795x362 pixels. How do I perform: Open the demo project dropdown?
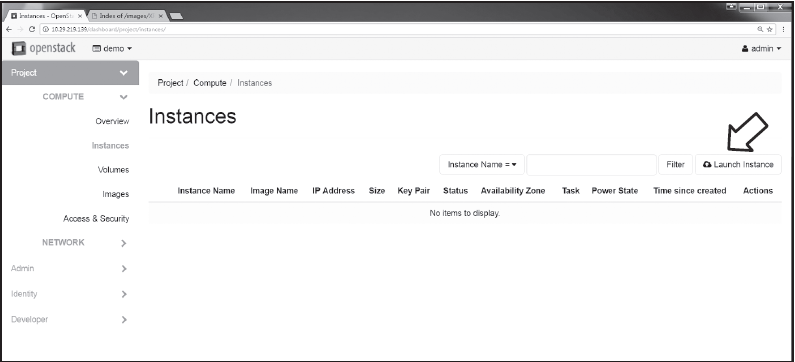point(112,49)
